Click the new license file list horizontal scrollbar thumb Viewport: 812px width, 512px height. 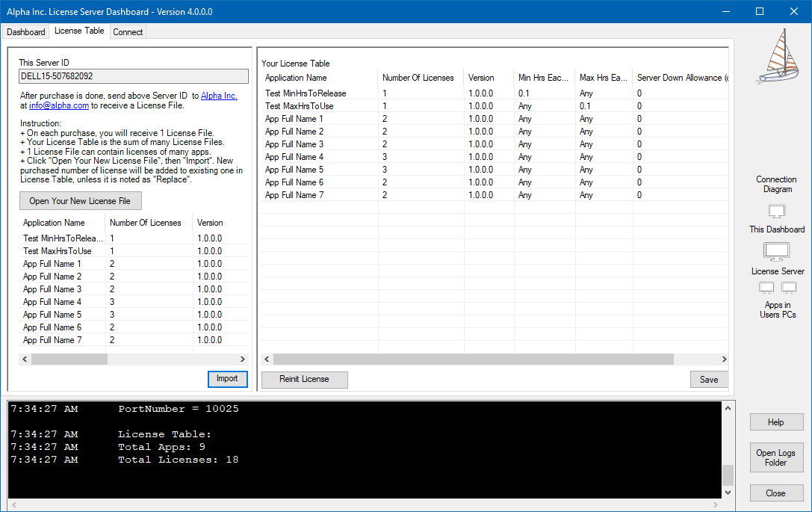coord(69,359)
